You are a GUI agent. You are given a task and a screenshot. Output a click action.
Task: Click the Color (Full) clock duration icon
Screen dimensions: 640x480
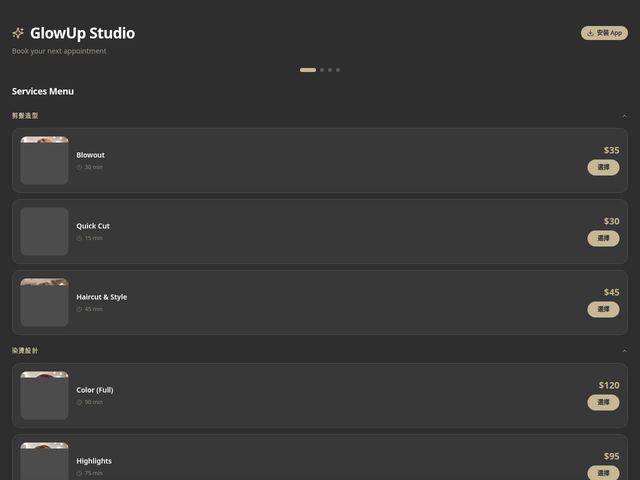click(x=79, y=402)
